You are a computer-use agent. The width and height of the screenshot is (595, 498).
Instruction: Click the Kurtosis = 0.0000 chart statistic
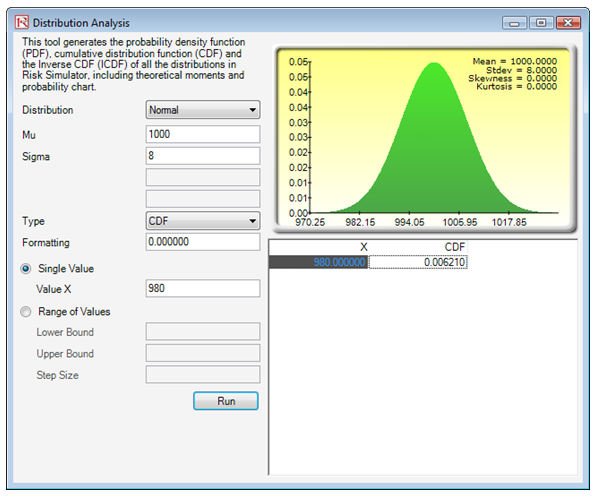(x=516, y=87)
